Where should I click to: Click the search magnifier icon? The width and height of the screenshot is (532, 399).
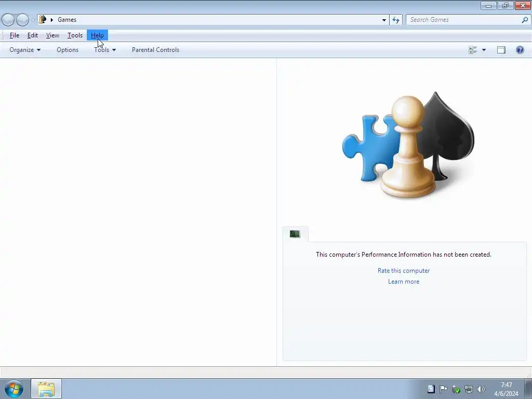pos(525,20)
